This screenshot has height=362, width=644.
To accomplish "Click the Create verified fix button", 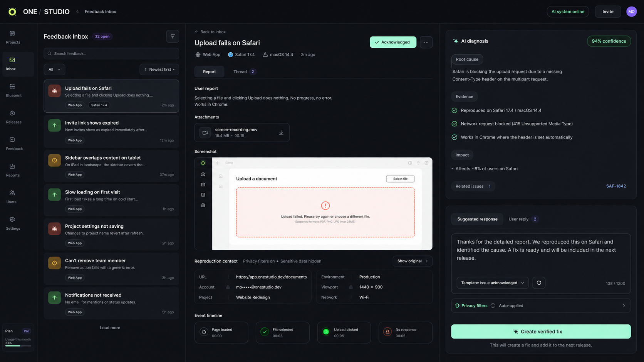I will coord(541,332).
